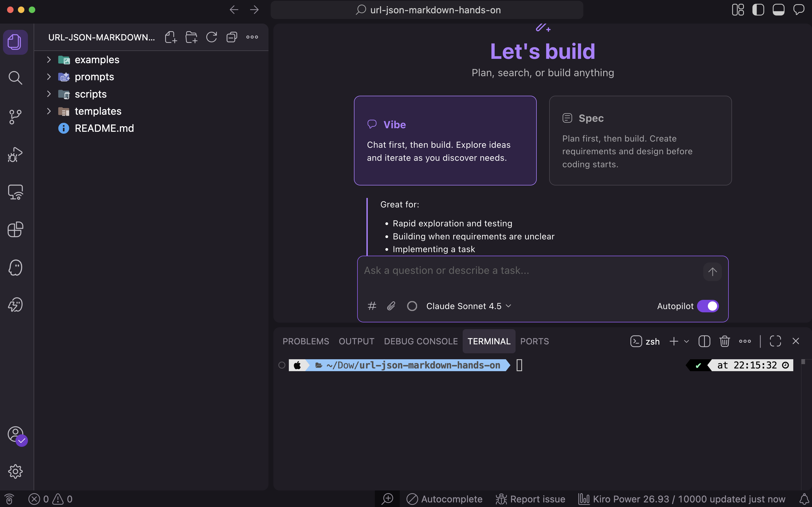Open the Extensions view
The width and height of the screenshot is (812, 507).
pos(15,230)
